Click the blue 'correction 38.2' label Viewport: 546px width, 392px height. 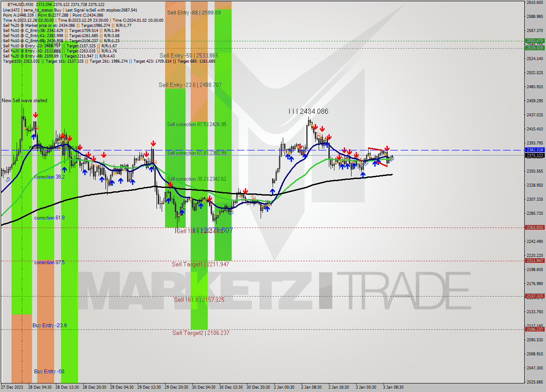49,177
